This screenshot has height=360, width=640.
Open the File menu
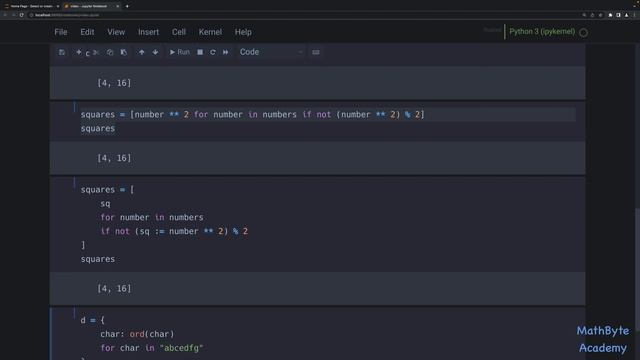tap(61, 32)
